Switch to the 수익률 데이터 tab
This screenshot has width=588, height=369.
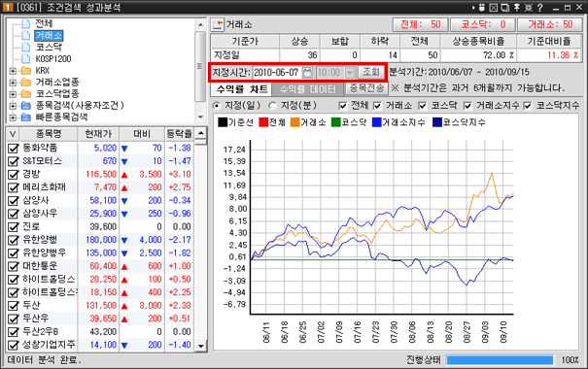(x=307, y=89)
